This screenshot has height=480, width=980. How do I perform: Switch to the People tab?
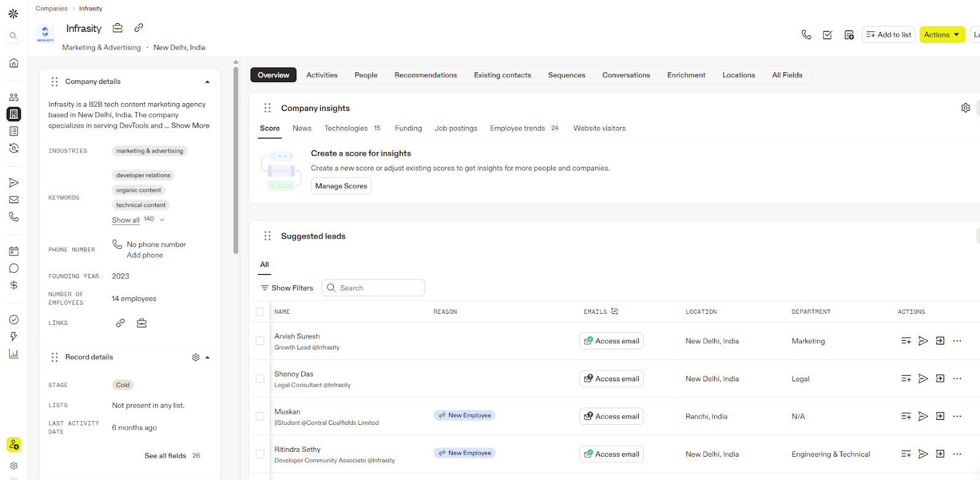pos(366,75)
